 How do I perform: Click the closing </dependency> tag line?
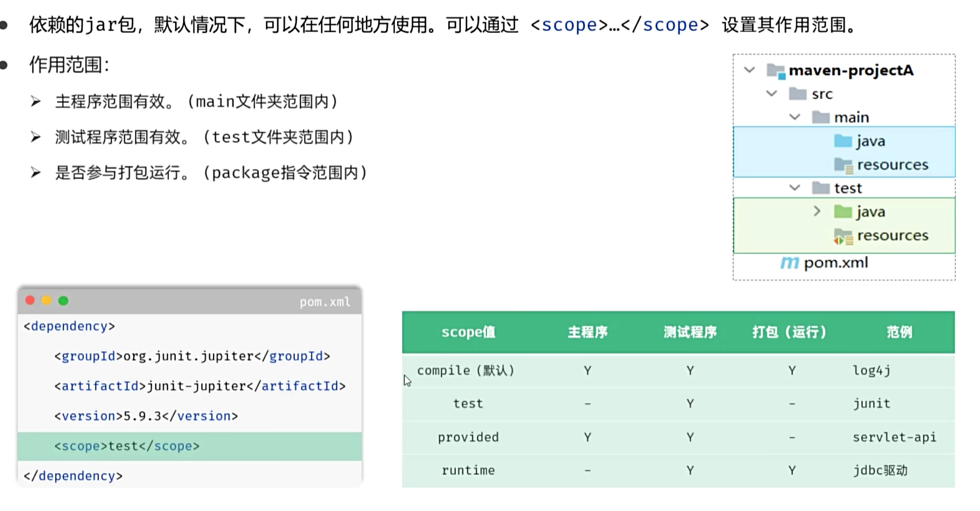(x=73, y=476)
